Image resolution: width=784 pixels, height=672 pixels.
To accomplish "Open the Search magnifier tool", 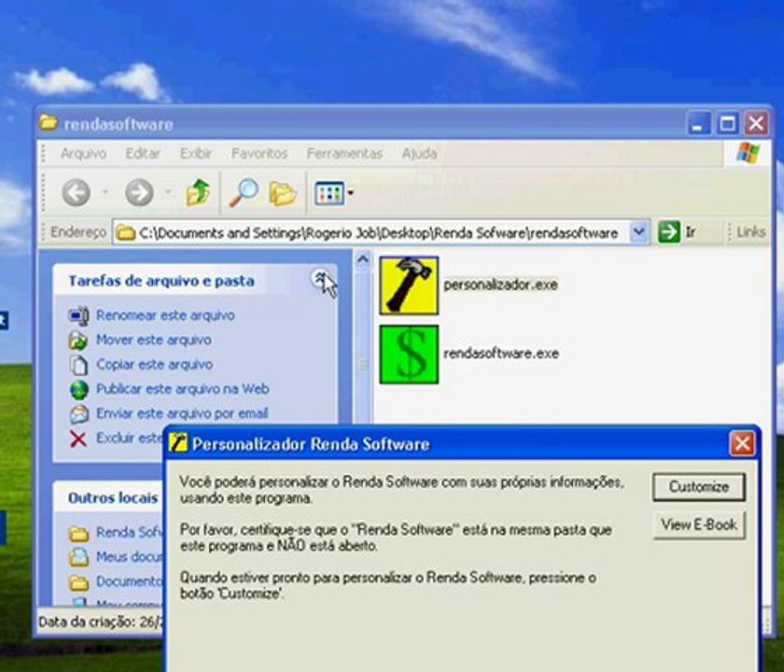I will 244,192.
